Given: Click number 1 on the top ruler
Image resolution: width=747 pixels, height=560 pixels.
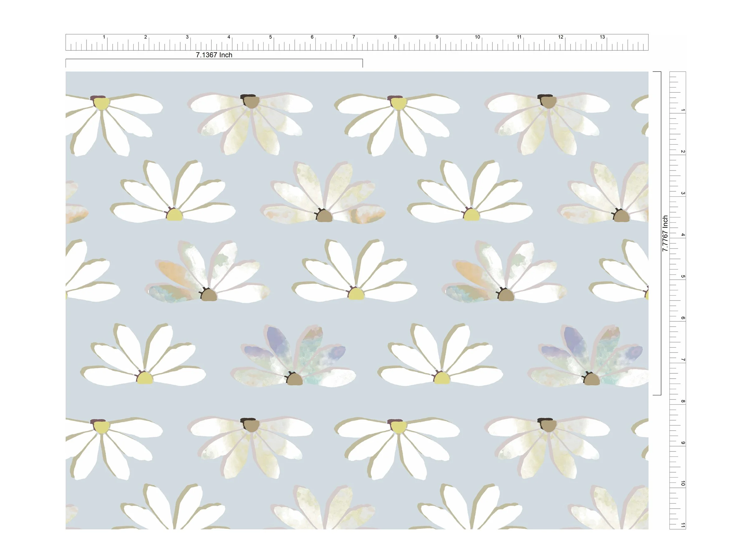Looking at the screenshot, I should (x=104, y=37).
